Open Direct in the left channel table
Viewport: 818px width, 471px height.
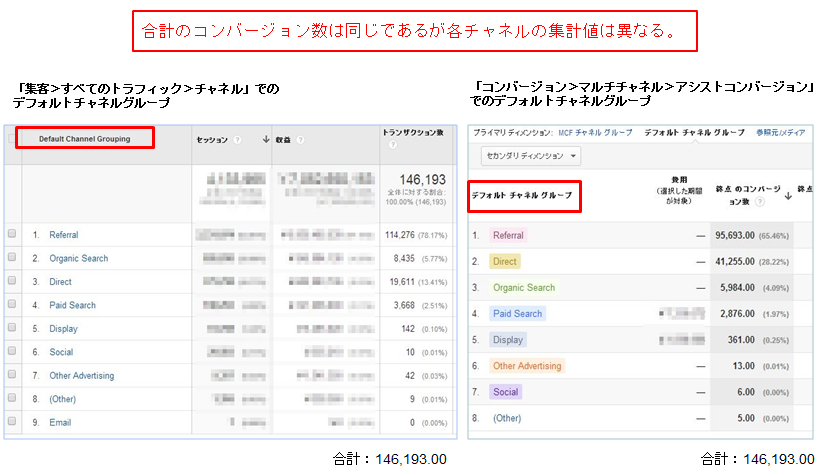tap(60, 282)
